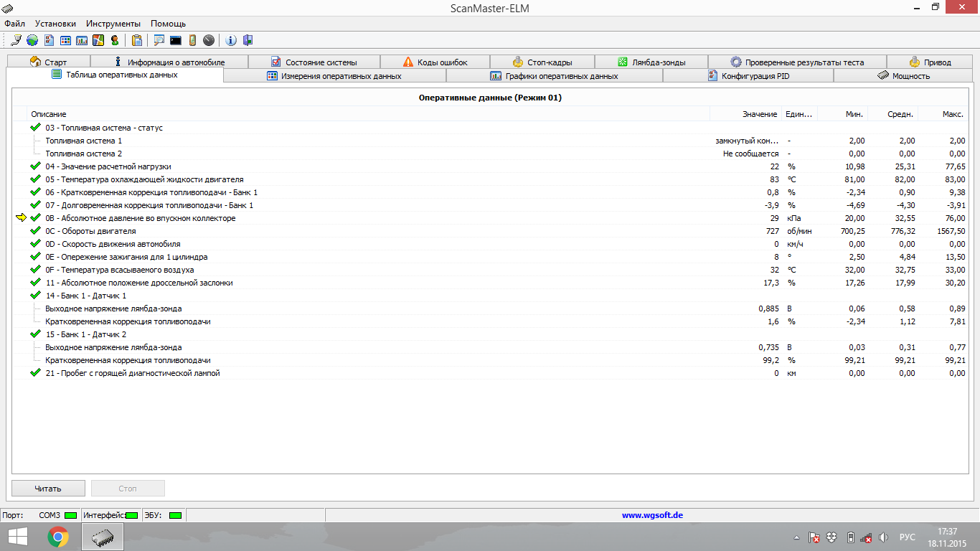Click the exit door toolbar icon
The image size is (980, 551).
248,40
